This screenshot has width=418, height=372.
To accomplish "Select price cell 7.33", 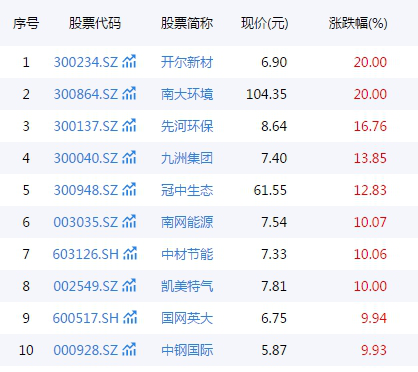I will [x=274, y=254].
